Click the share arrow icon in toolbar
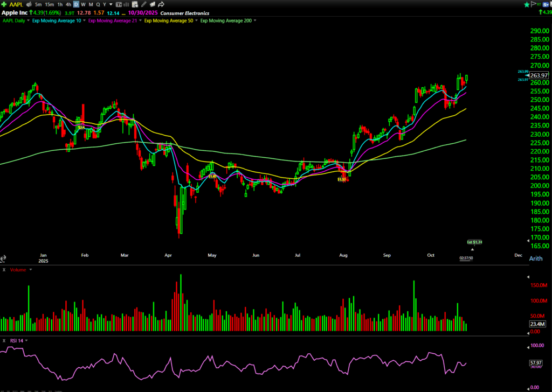This screenshot has height=392, width=552. [x=161, y=4]
